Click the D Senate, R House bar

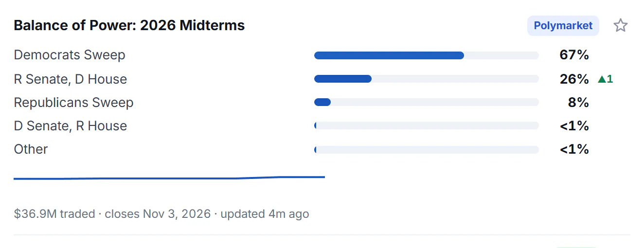click(x=427, y=125)
